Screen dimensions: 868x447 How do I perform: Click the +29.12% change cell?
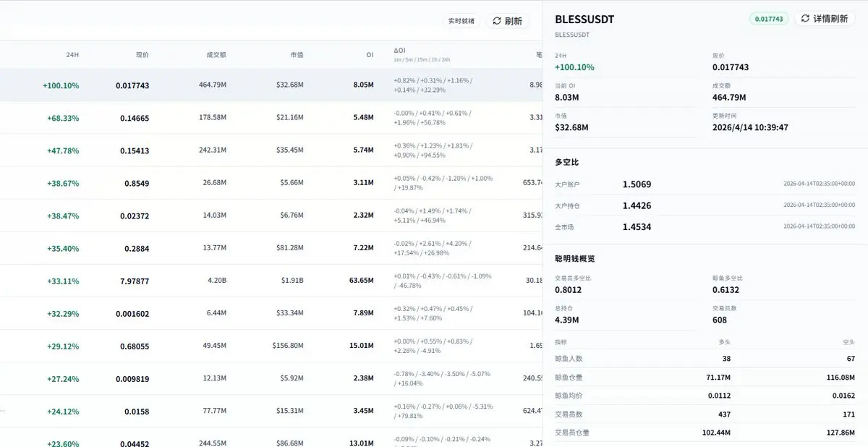pyautogui.click(x=63, y=346)
